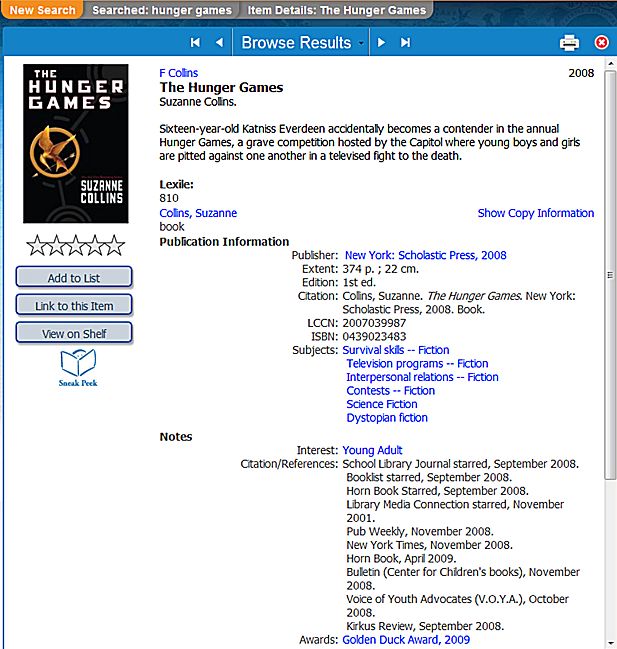Follow the Dystopian fiction subject link
617x649 pixels.
click(386, 418)
